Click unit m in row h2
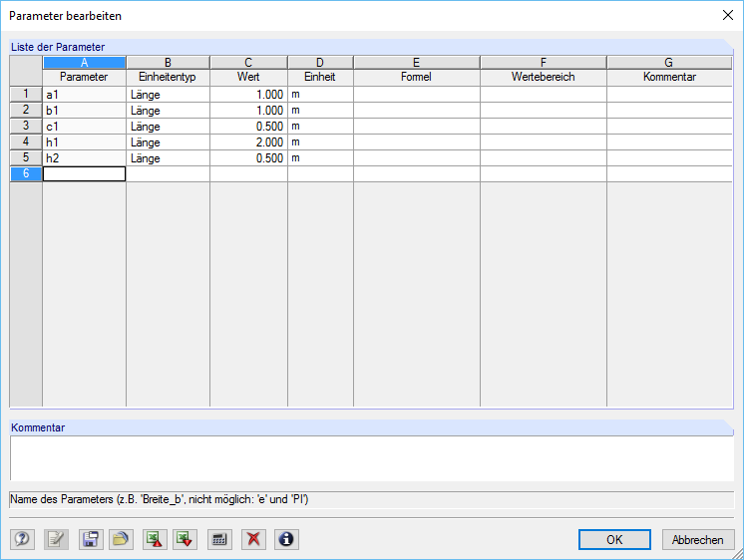 [320, 157]
